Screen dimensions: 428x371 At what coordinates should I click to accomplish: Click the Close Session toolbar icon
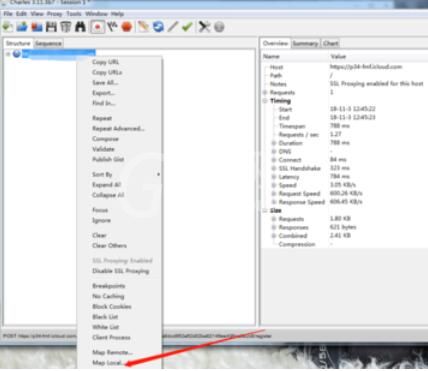click(x=37, y=27)
